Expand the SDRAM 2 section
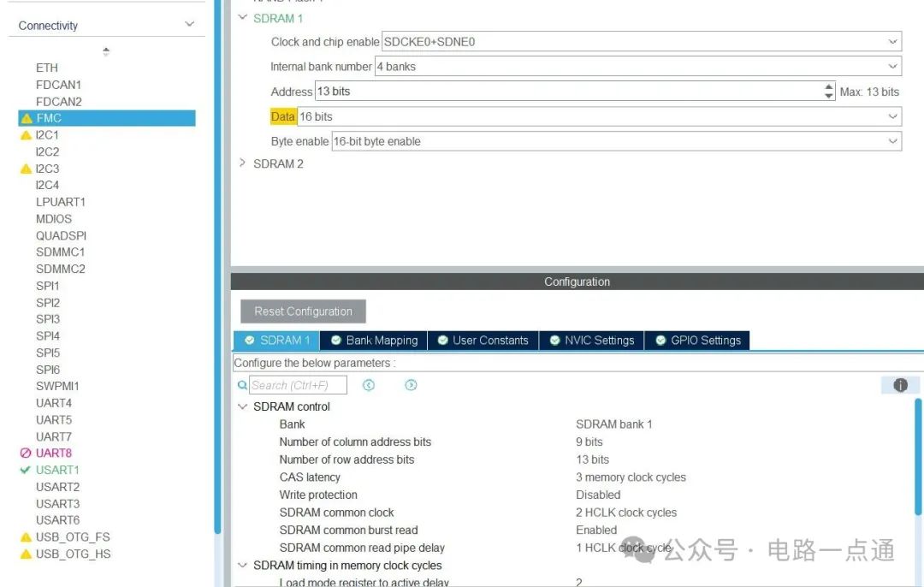This screenshot has height=587, width=924. click(242, 163)
